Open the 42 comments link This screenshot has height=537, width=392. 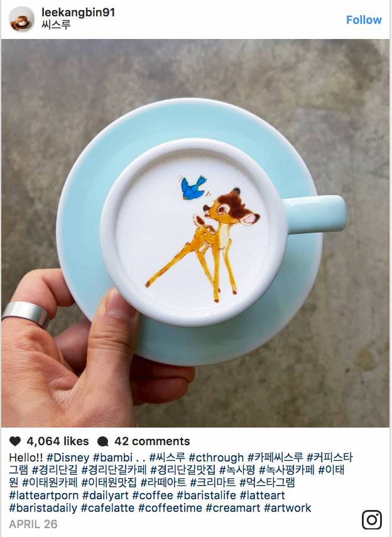(152, 441)
